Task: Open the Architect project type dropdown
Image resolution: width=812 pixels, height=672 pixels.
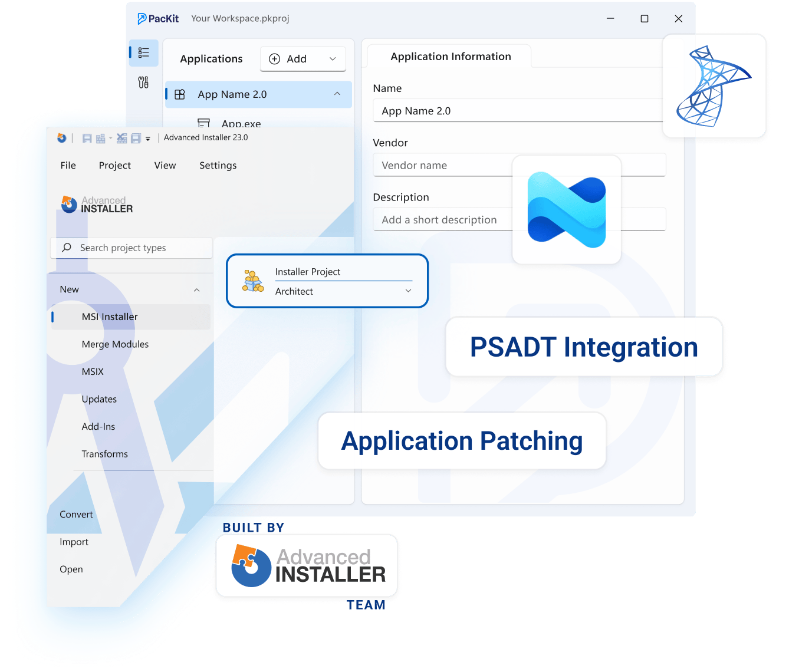Action: point(407,291)
